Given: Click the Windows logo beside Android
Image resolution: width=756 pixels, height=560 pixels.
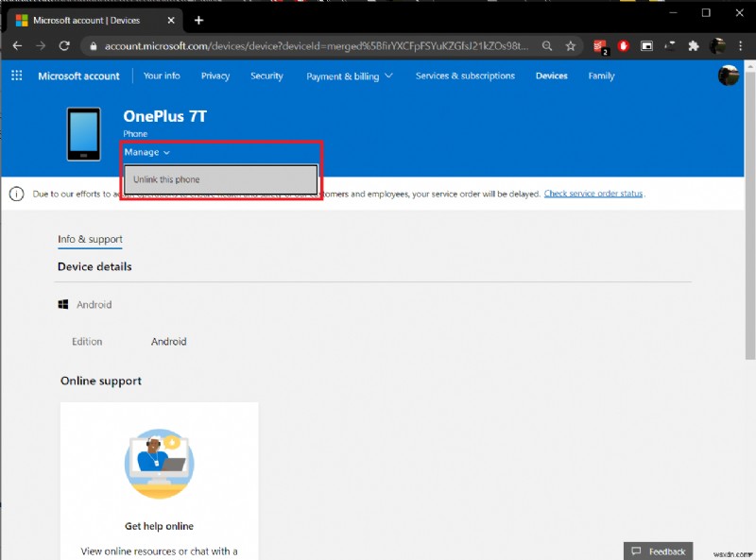Looking at the screenshot, I should pos(63,305).
